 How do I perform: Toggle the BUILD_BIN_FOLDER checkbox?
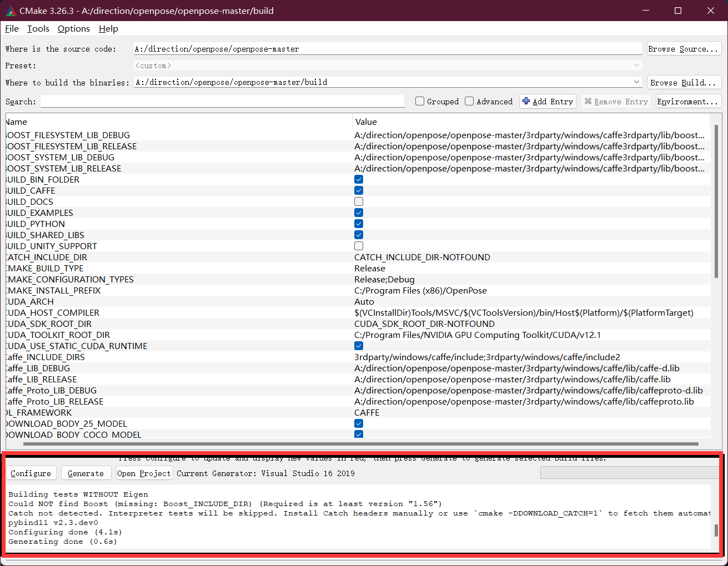click(359, 179)
